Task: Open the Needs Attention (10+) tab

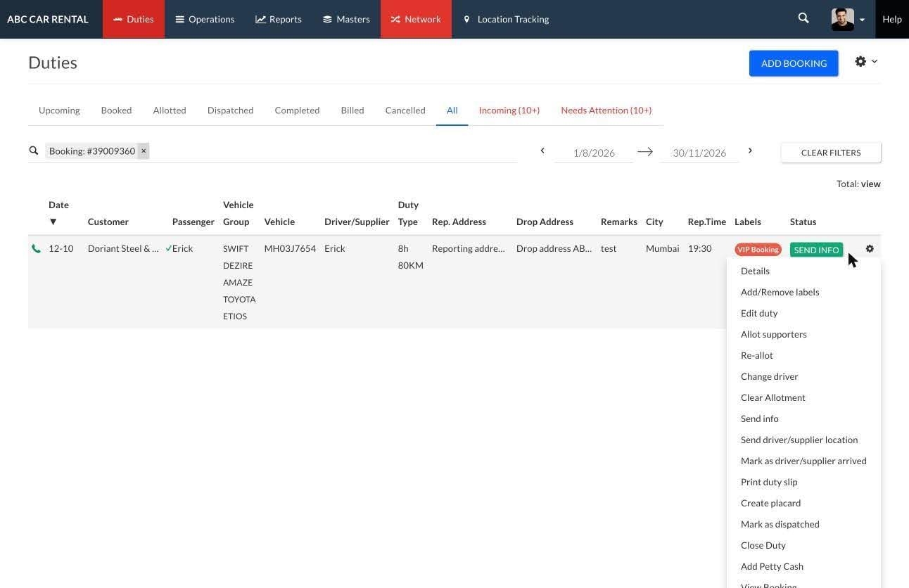Action: (x=606, y=110)
